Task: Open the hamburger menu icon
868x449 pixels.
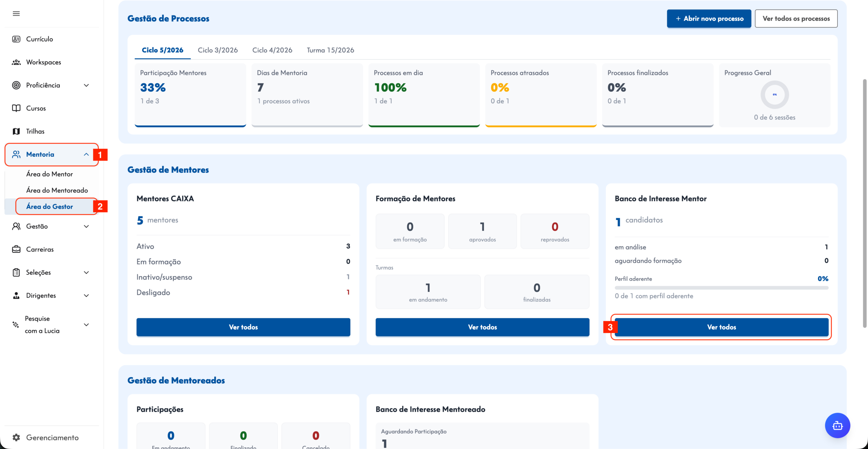Action: [16, 14]
